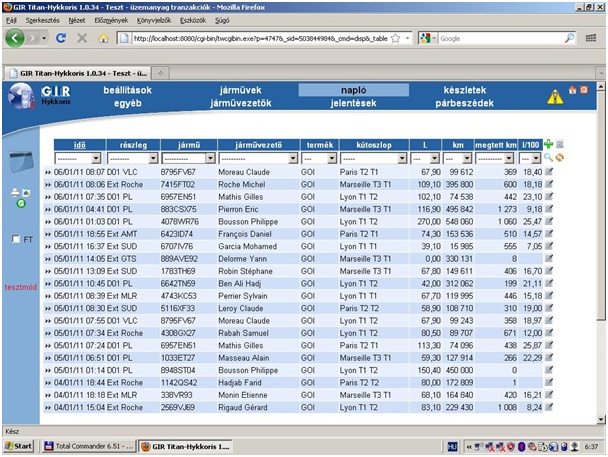Click the yellow warning triangle icon
The image size is (608, 457).
pos(555,97)
